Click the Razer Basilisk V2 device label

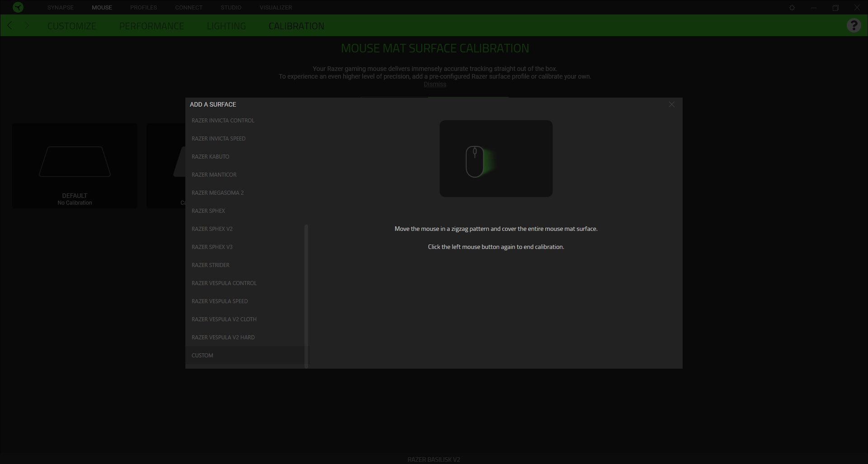pos(434,459)
